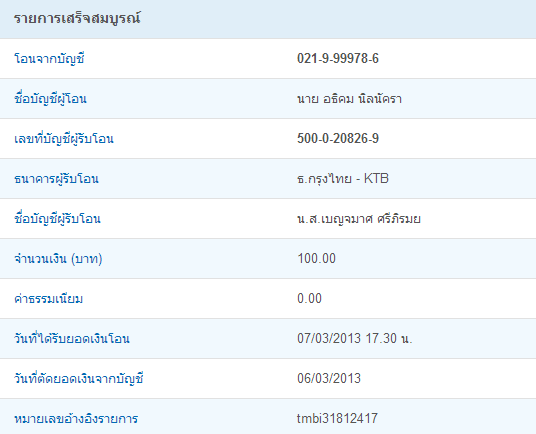Select the label 'วันที่ได้รับยอดเงินโอน'

[72, 339]
